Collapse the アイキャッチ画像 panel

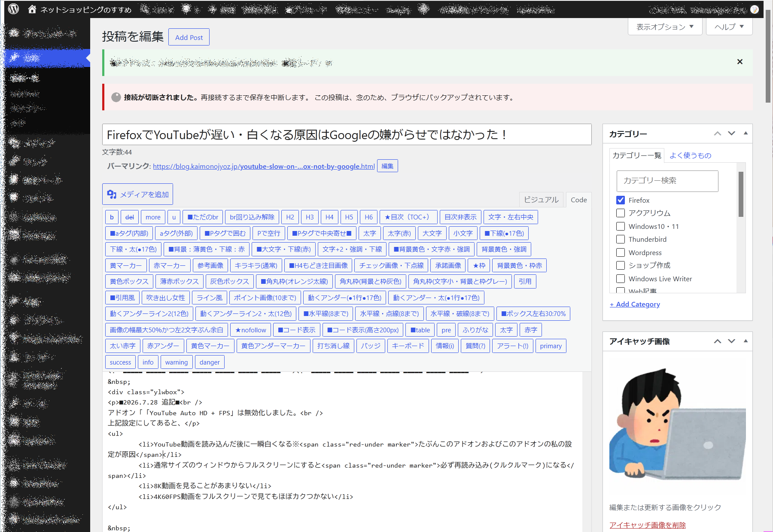[746, 341]
